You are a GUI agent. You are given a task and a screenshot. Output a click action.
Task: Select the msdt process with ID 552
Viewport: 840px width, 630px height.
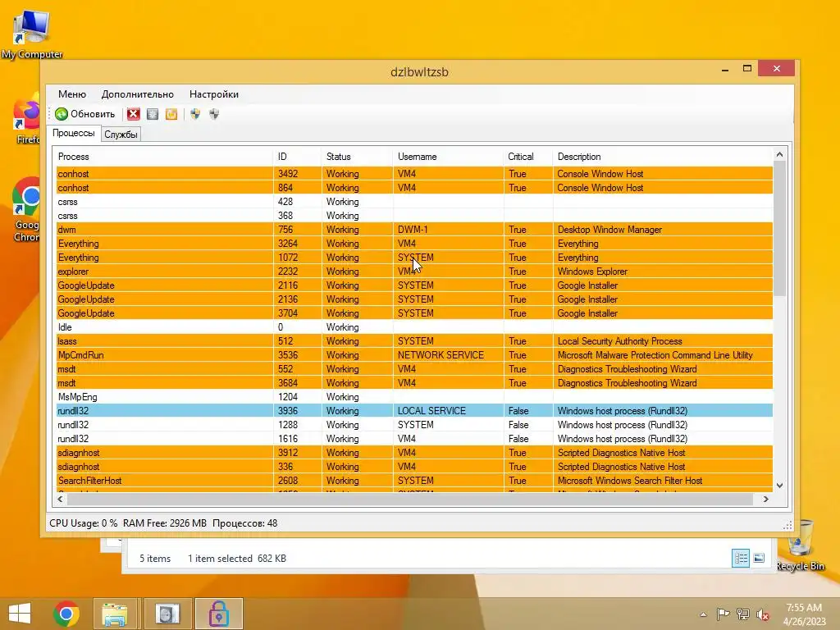pos(414,368)
